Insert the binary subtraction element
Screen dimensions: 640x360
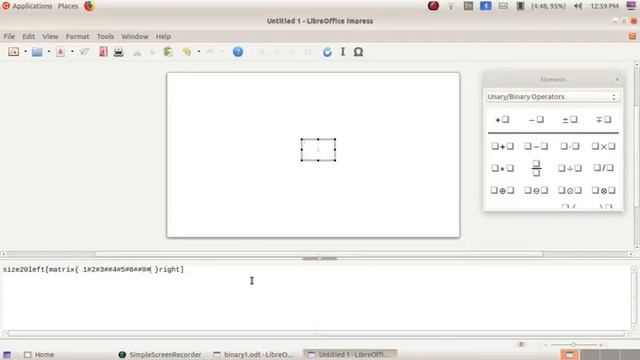tap(536, 146)
